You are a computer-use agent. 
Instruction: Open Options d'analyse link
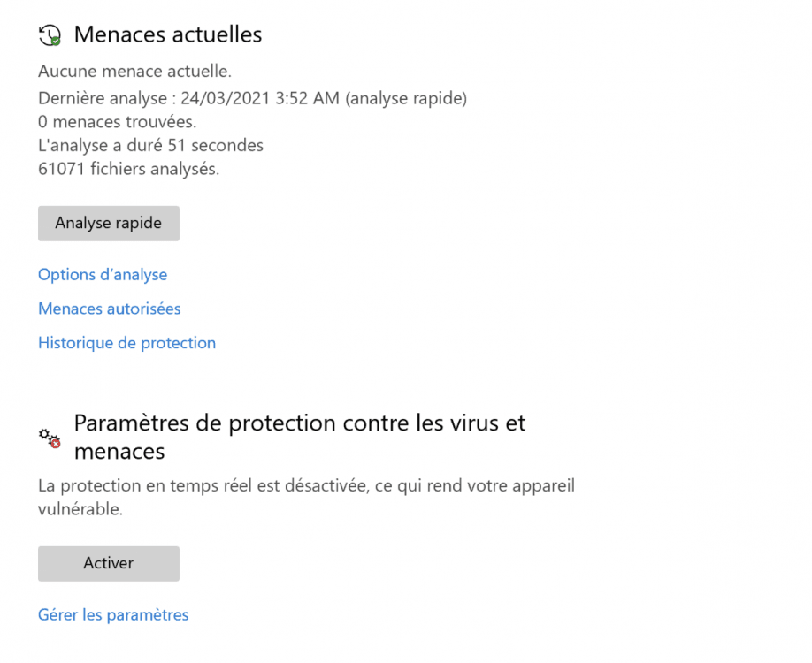103,275
